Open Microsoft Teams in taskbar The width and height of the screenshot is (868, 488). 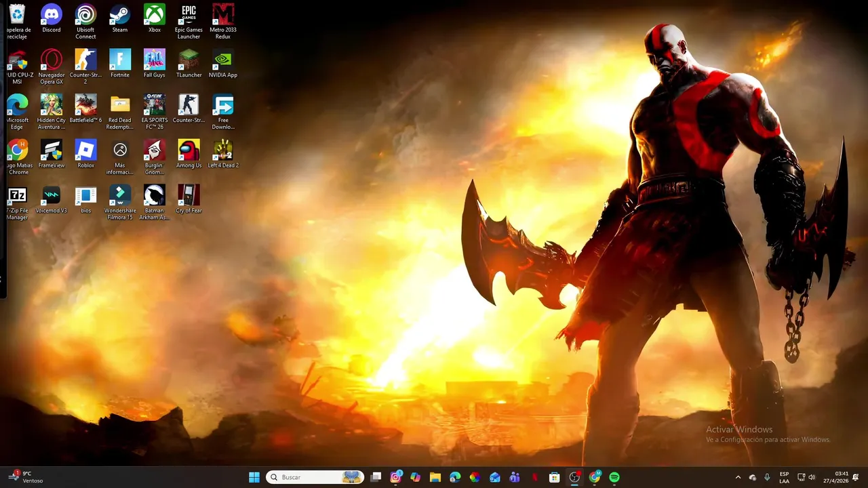[515, 477]
